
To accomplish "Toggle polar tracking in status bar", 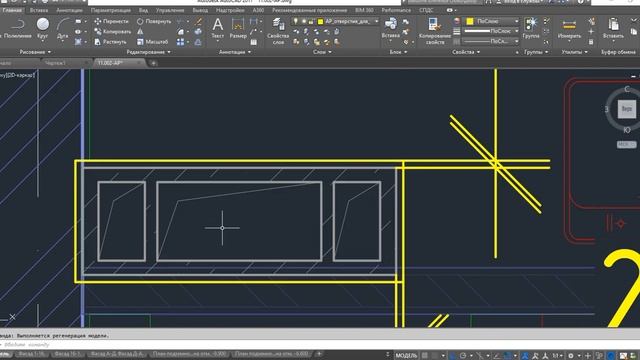I will pos(463,356).
